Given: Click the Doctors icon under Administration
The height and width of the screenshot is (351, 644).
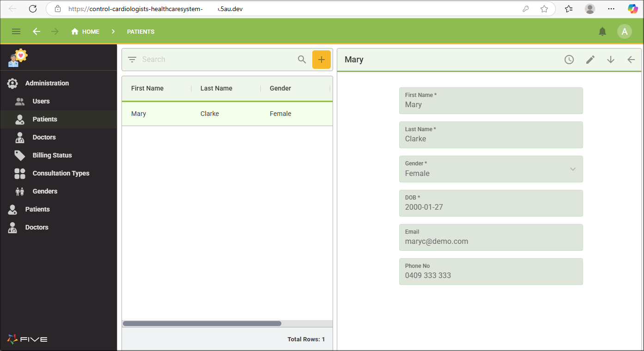Looking at the screenshot, I should [x=20, y=137].
